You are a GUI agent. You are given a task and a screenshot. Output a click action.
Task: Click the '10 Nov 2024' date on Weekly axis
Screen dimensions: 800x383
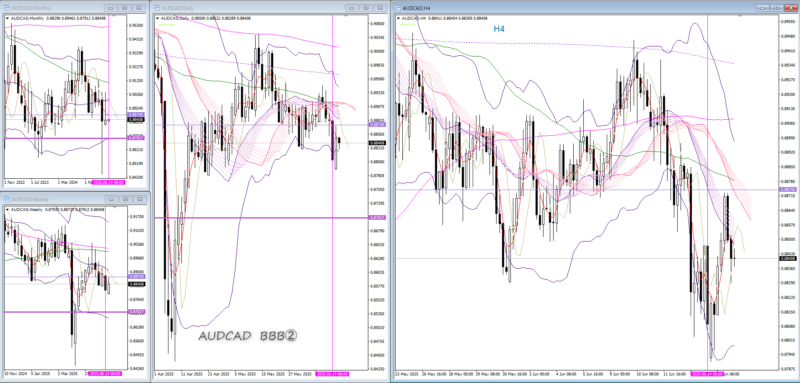coord(15,374)
